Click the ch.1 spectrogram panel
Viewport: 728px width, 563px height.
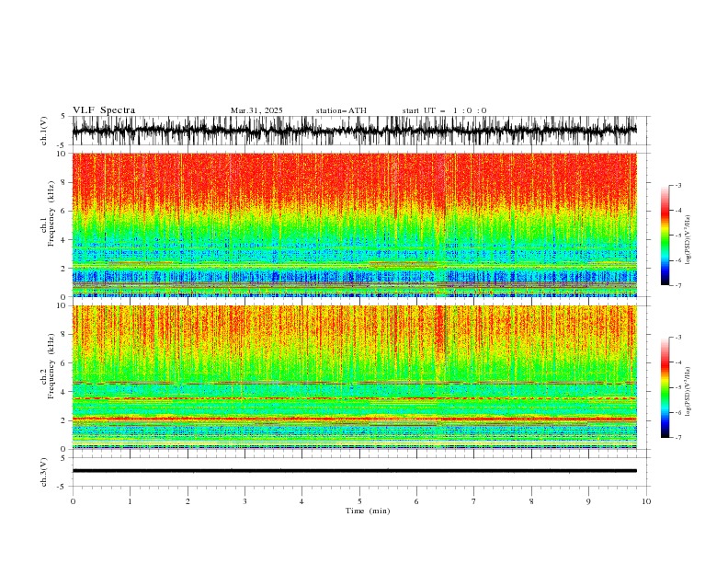354,224
